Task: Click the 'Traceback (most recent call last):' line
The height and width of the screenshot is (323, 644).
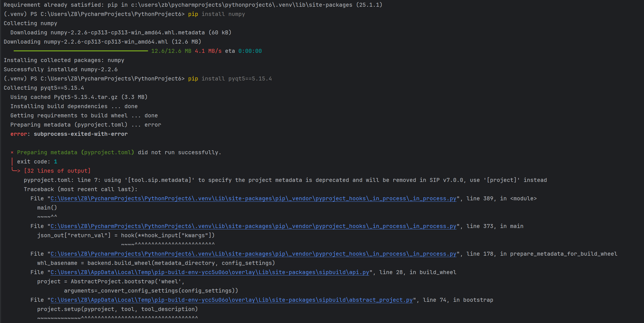Action: [80, 189]
